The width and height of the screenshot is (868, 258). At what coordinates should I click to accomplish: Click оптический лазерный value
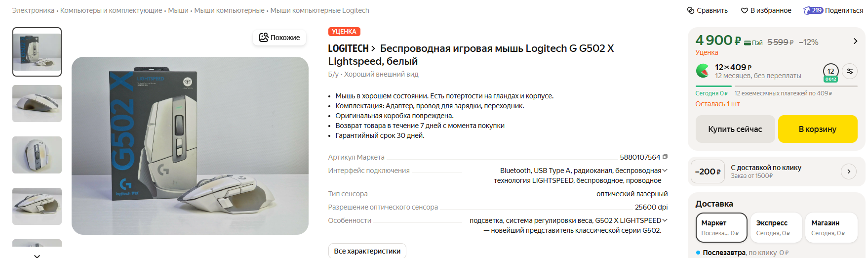[632, 194]
